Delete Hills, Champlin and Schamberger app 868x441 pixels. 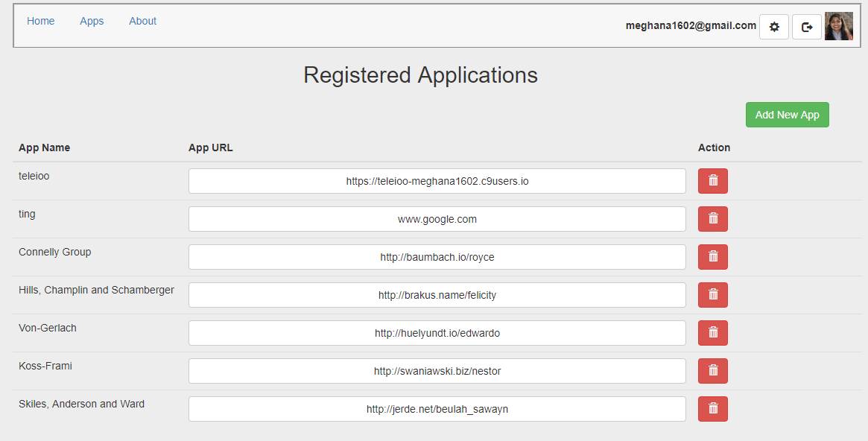712,295
